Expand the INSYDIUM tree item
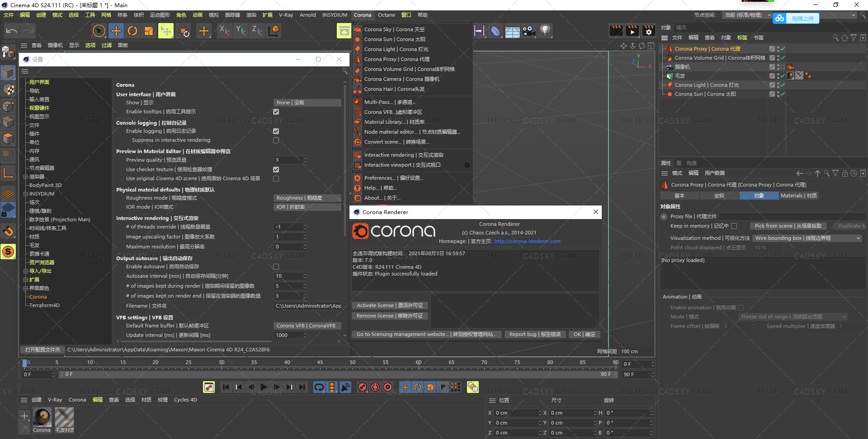 coord(26,194)
